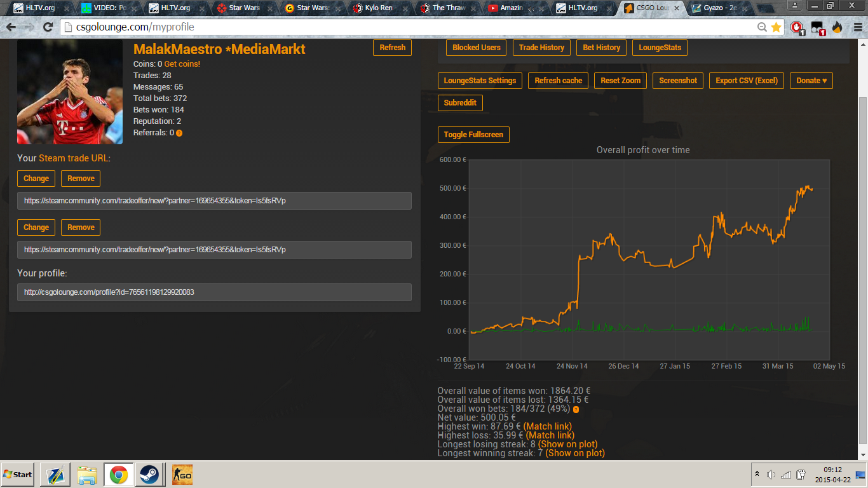This screenshot has width=868, height=488.
Task: Go back using the browser back arrow
Action: (x=12, y=27)
